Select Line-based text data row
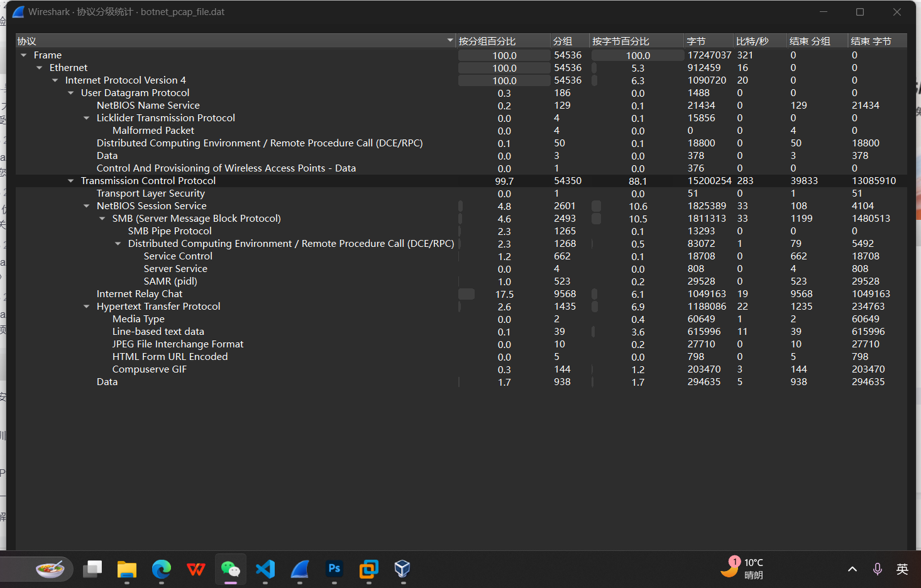Viewport: 921px width, 588px height. tap(461, 332)
